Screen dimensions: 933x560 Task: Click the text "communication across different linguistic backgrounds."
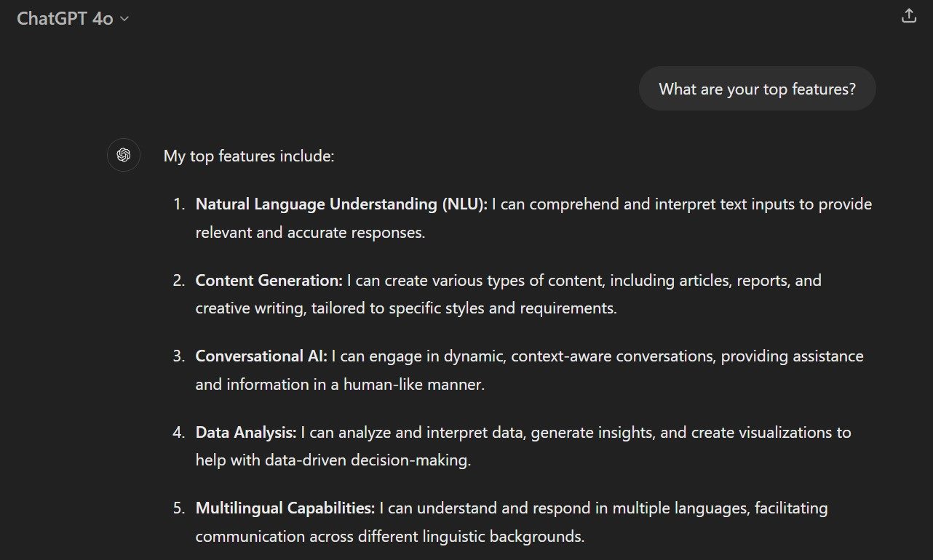(390, 537)
